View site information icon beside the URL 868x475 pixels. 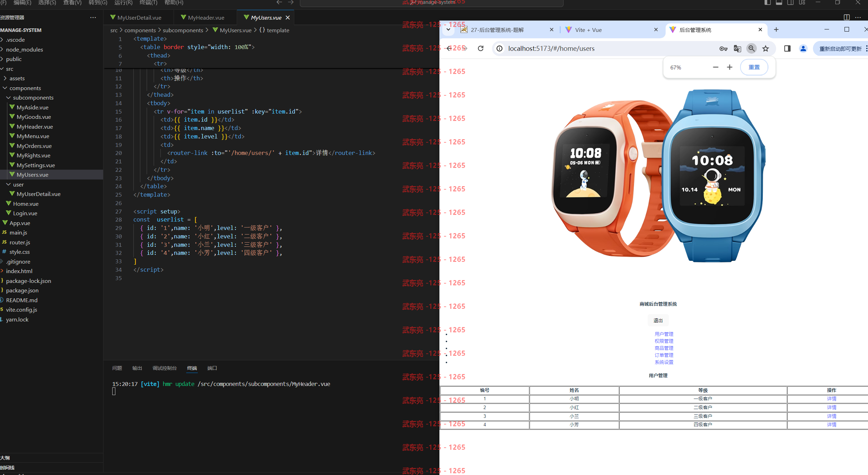pos(499,48)
